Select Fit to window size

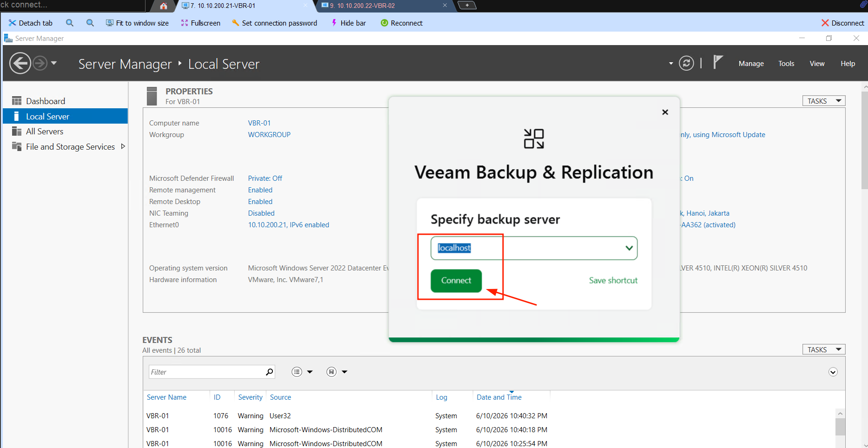pyautogui.click(x=137, y=23)
